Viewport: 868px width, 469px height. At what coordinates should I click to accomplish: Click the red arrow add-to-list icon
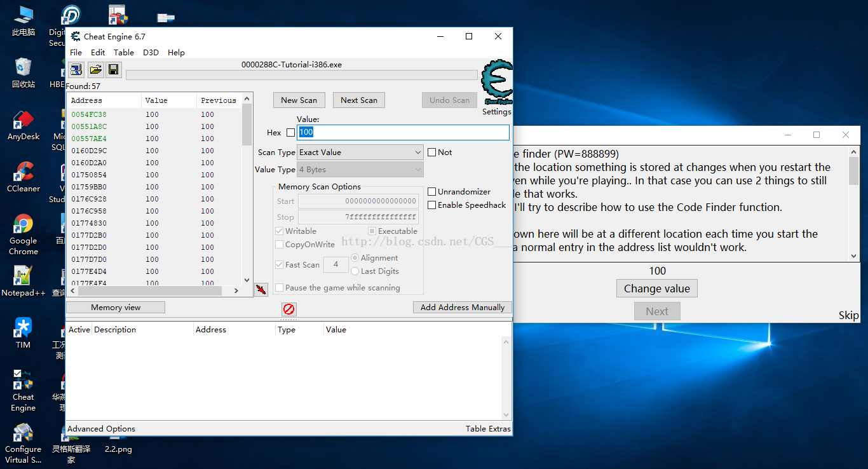coord(261,290)
